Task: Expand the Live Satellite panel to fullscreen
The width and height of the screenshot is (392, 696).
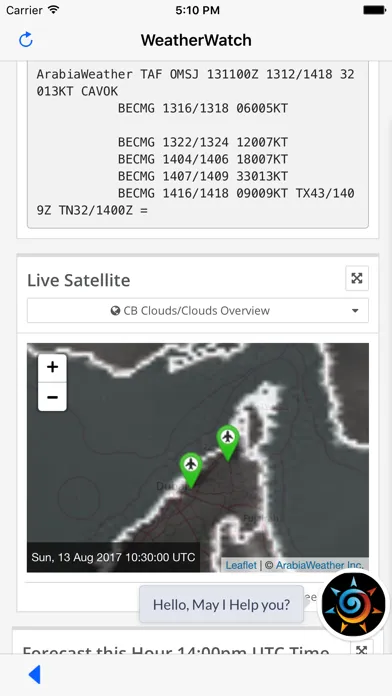Action: [357, 278]
